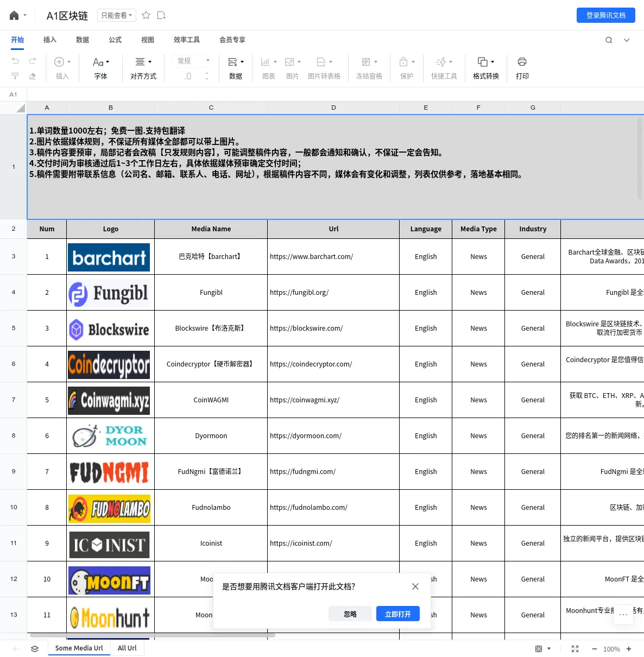
Task: Click the A1 cell reference box
Action: tap(14, 94)
